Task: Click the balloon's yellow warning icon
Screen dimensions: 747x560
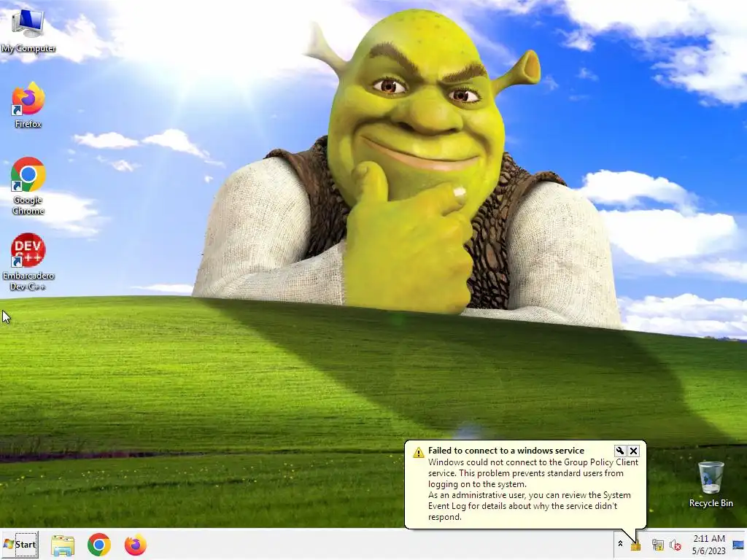Action: 418,452
